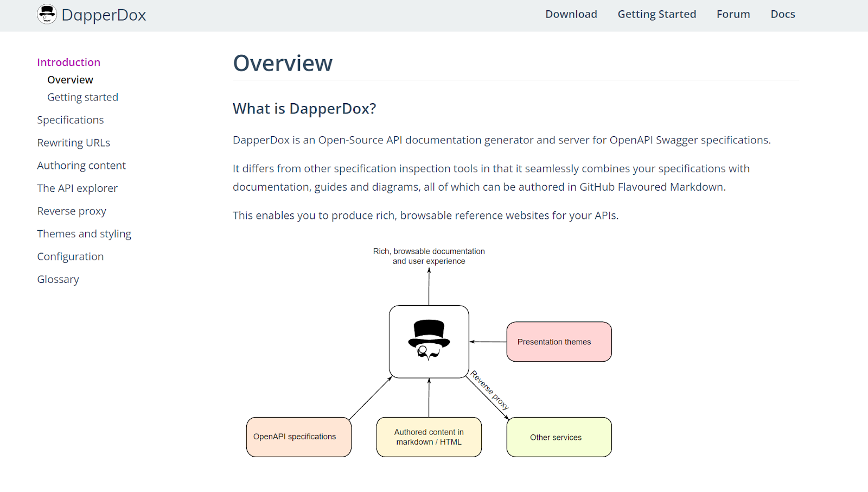Select Getting started in the sidebar
Viewport: 868px width, 492px height.
pyautogui.click(x=82, y=97)
